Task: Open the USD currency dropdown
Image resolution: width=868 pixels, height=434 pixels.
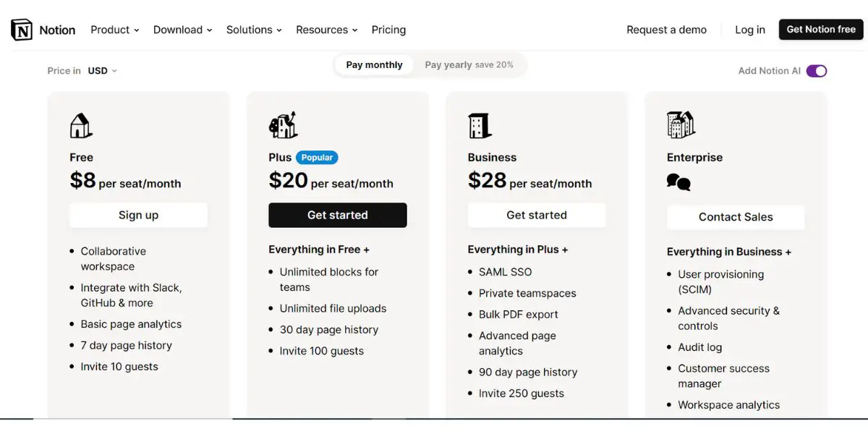Action: (x=103, y=71)
